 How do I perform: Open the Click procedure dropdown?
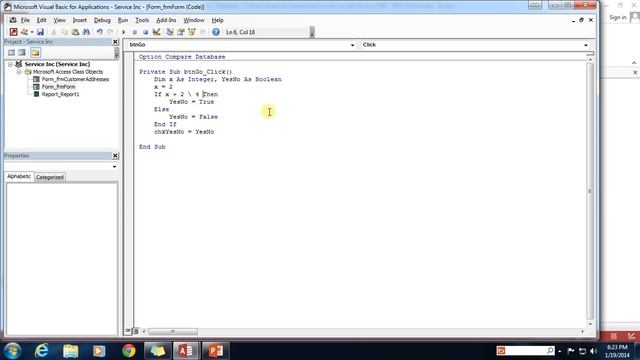(586, 45)
